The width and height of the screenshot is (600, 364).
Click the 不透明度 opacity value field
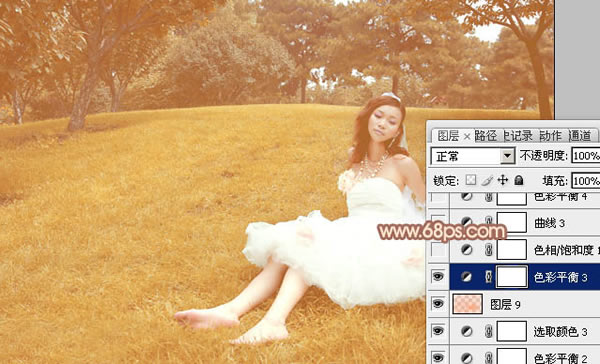(586, 156)
